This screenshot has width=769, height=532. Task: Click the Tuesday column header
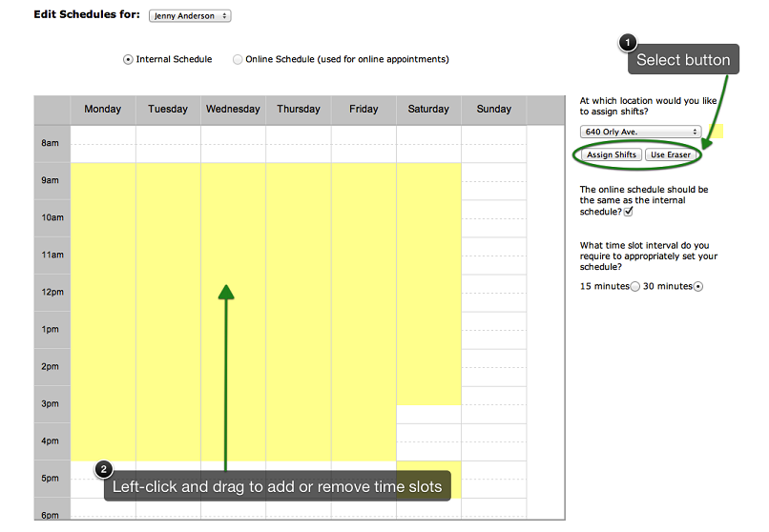pos(168,110)
